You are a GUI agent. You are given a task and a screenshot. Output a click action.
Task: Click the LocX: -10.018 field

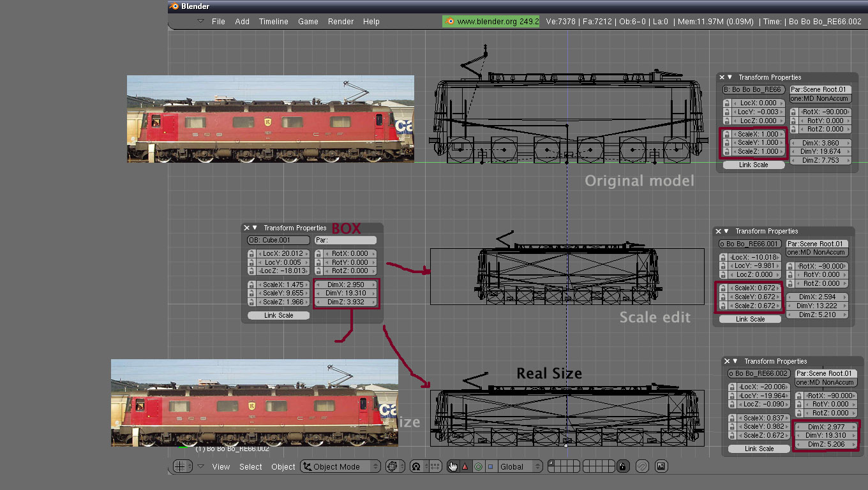click(x=754, y=257)
